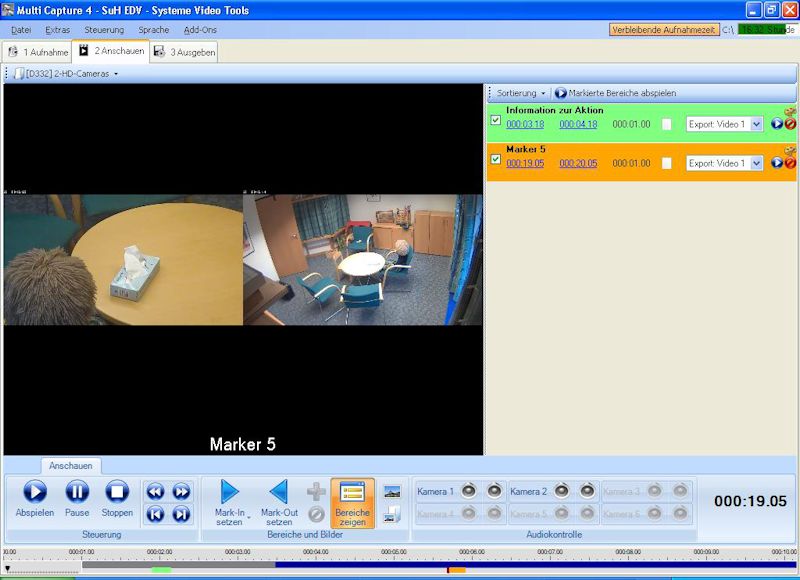800x580 pixels.
Task: Open Export: Video 1 dropdown for Marker 5
Action: [x=756, y=163]
